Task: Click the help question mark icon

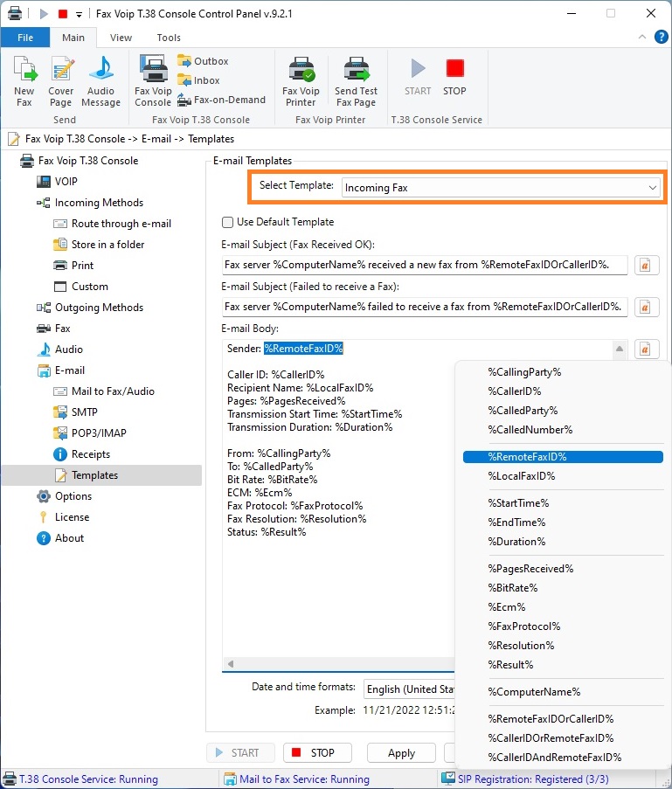Action: click(661, 37)
